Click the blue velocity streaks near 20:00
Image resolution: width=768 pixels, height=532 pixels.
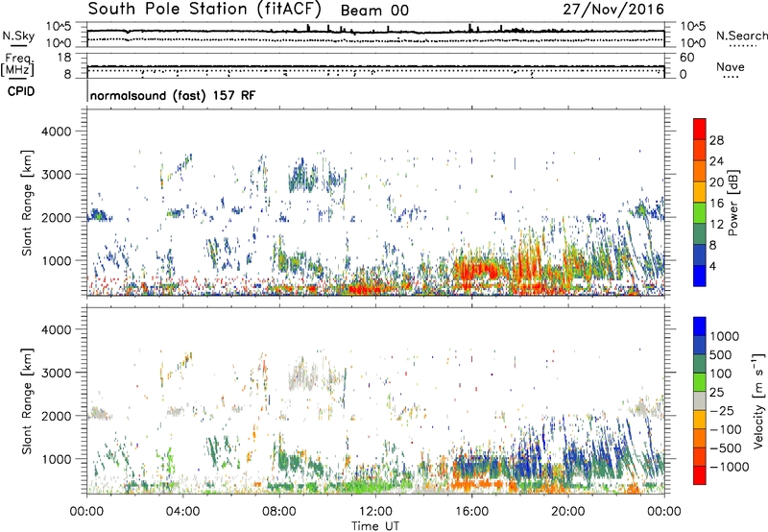tap(578, 453)
